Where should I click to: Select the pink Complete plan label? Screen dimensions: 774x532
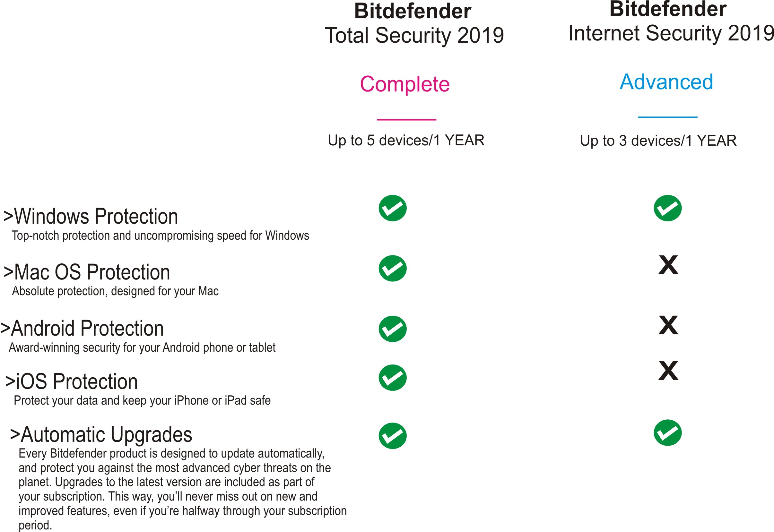click(x=404, y=84)
